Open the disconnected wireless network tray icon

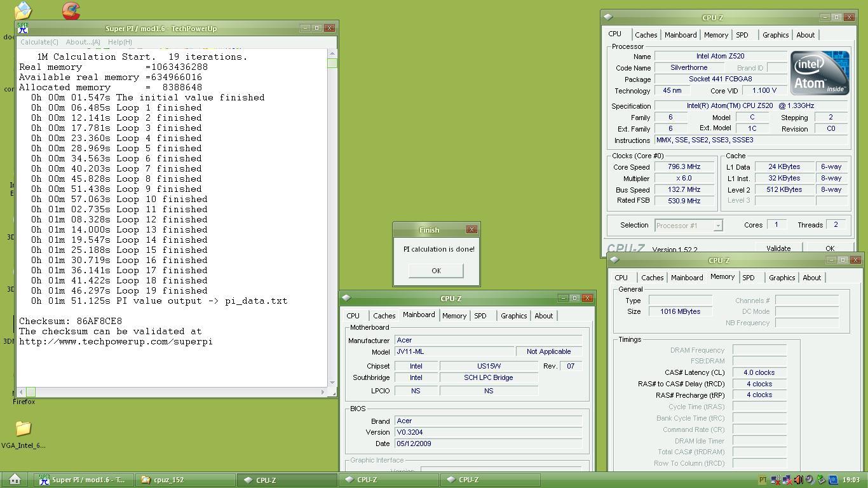tap(776, 480)
